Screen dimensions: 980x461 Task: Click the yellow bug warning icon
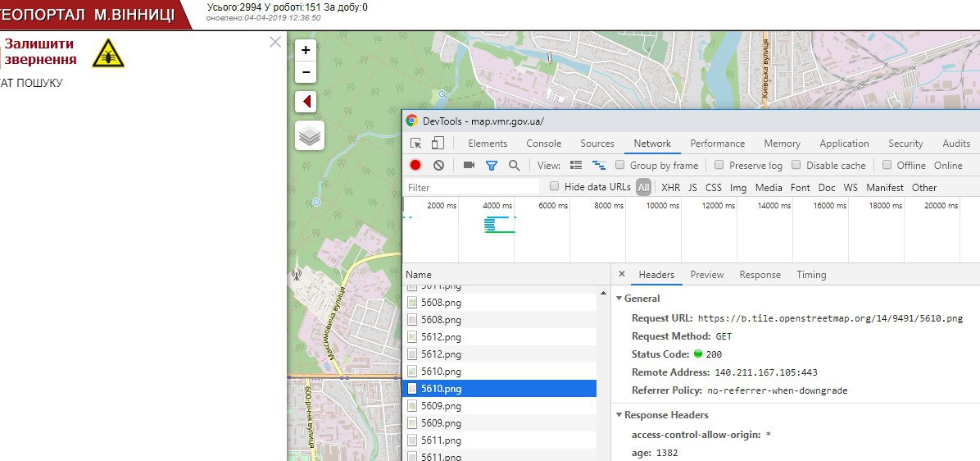click(x=108, y=52)
